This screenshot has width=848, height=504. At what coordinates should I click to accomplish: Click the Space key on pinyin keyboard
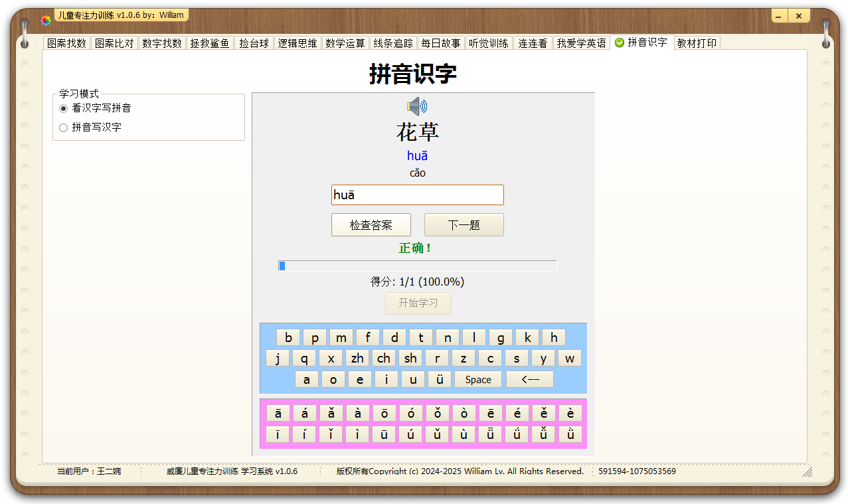[x=478, y=379]
